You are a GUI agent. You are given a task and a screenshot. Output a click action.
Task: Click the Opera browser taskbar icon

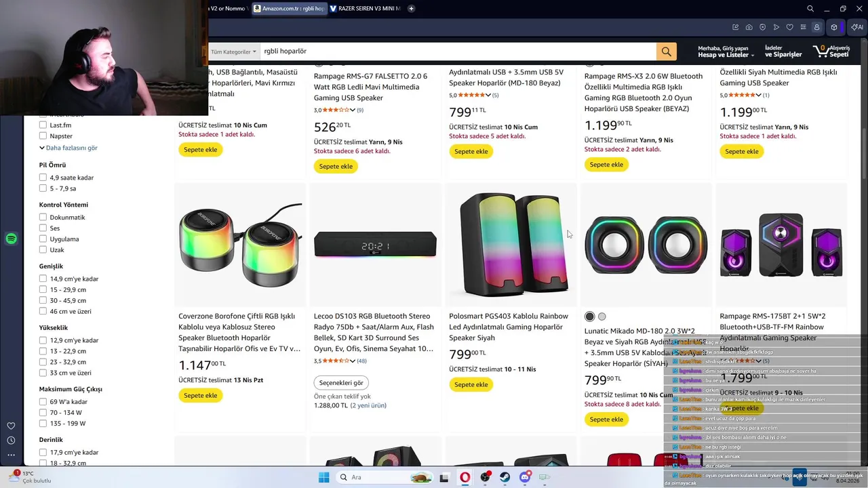465,477
